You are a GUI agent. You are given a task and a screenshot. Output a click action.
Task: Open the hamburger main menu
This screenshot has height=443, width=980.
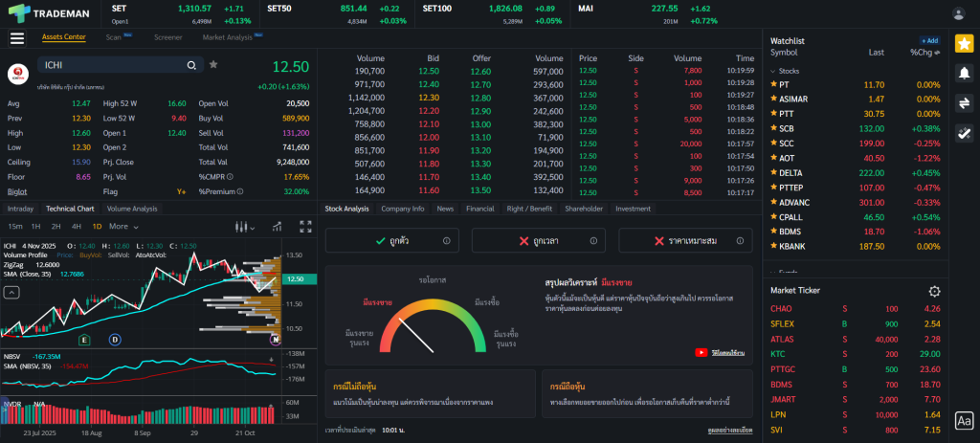[x=17, y=38]
